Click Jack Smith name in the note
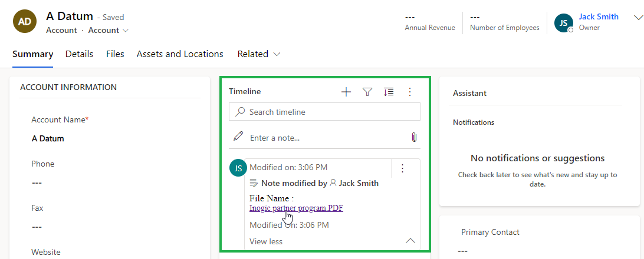 coord(359,183)
